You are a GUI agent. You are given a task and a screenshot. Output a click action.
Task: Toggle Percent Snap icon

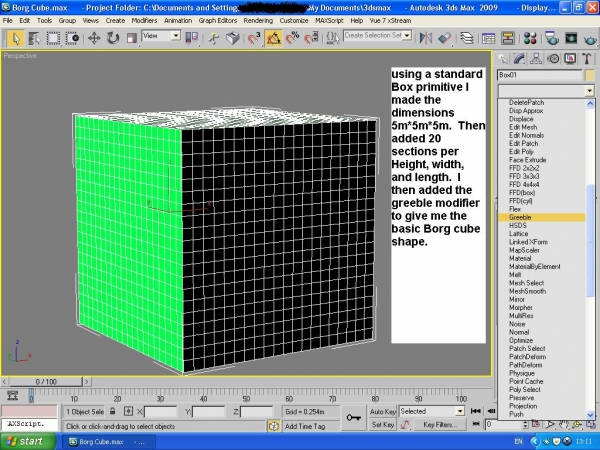tap(292, 38)
